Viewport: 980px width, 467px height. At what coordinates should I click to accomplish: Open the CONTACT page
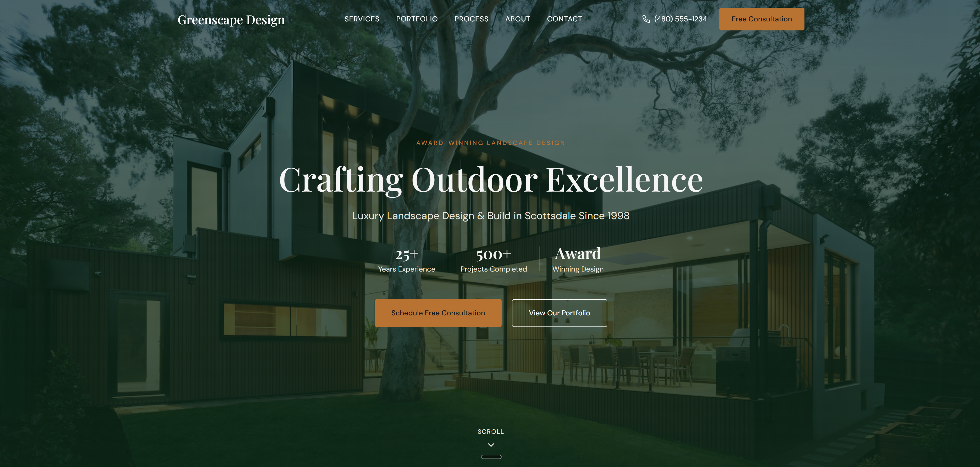(x=564, y=19)
